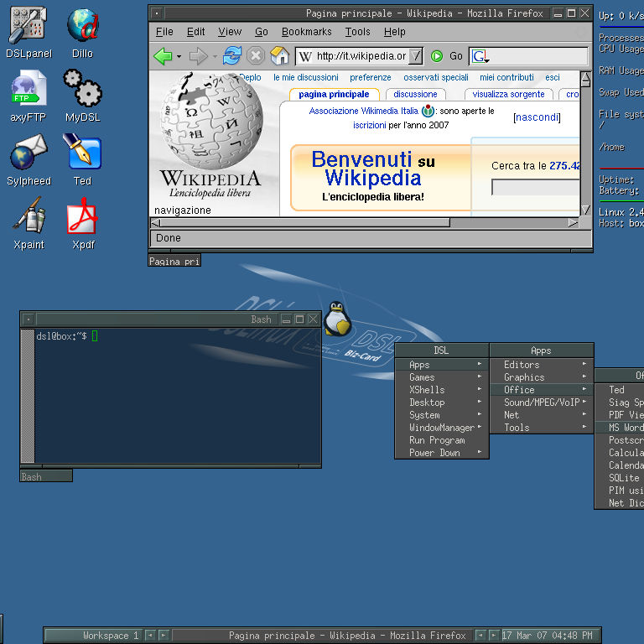The width and height of the screenshot is (644, 644).
Task: Open Firefox Bookmarks menu
Action: point(306,32)
